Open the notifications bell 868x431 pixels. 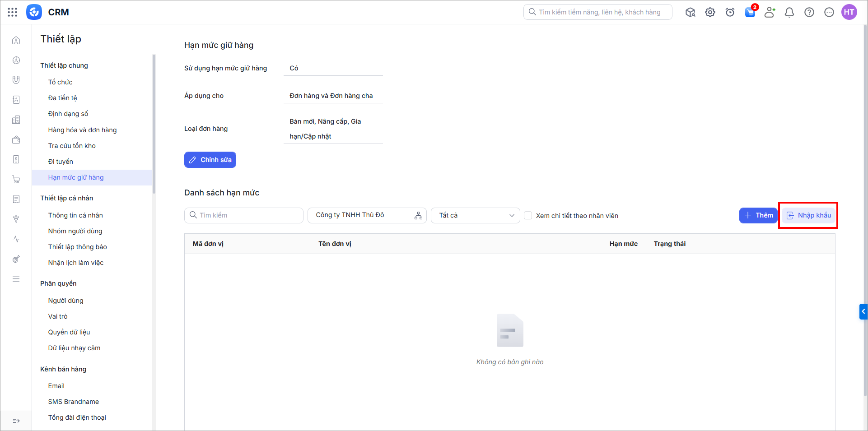(789, 12)
